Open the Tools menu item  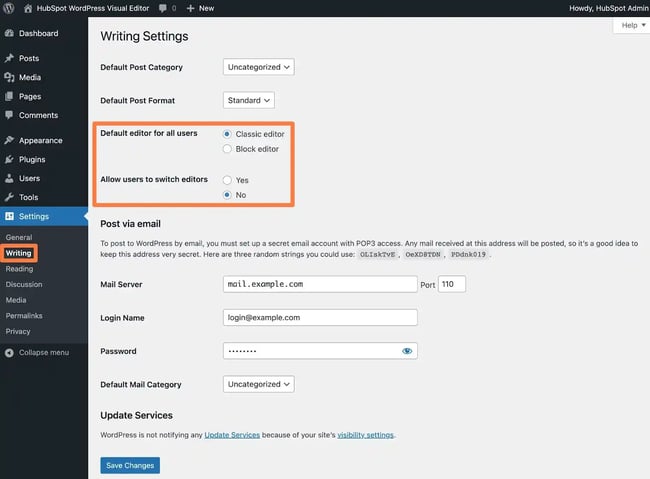pyautogui.click(x=28, y=197)
